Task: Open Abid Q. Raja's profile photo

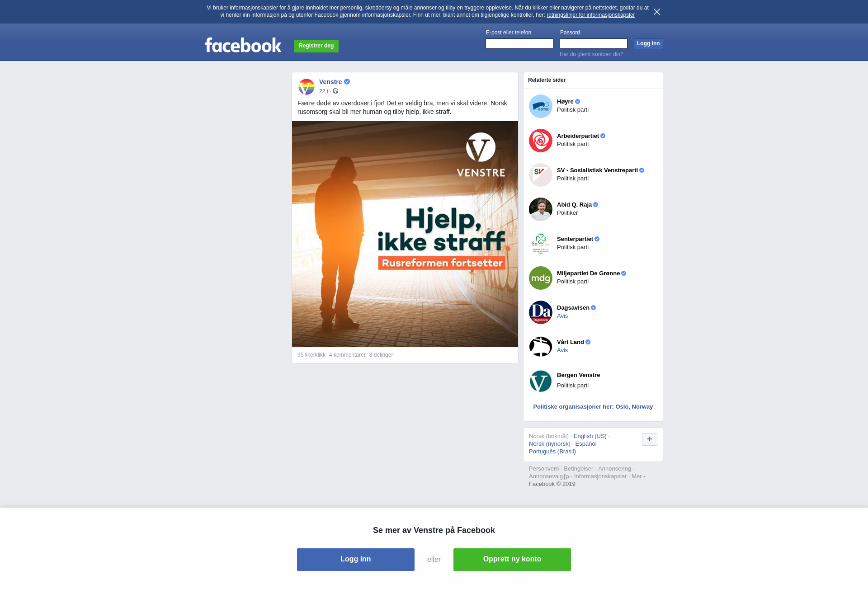Action: [541, 209]
